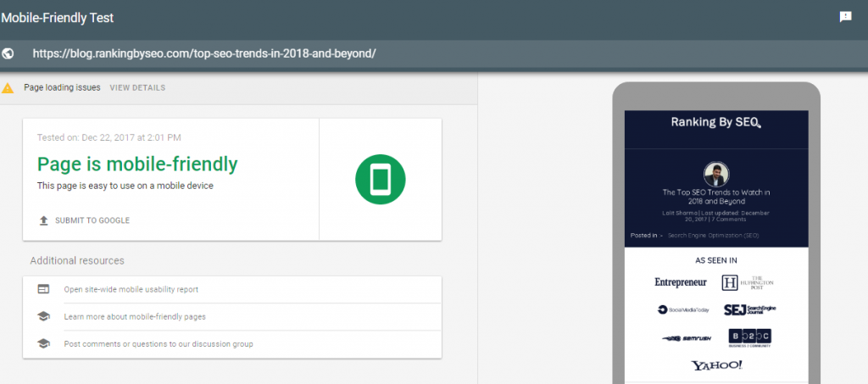Click the AS SEEN IN heading
Viewport: 868px width, 384px height.
716,260
